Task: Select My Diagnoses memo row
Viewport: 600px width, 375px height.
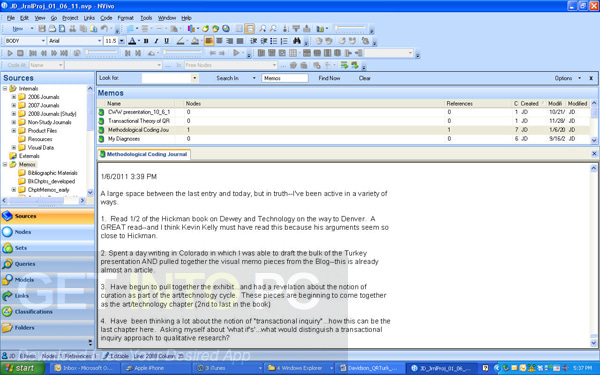Action: click(344, 139)
